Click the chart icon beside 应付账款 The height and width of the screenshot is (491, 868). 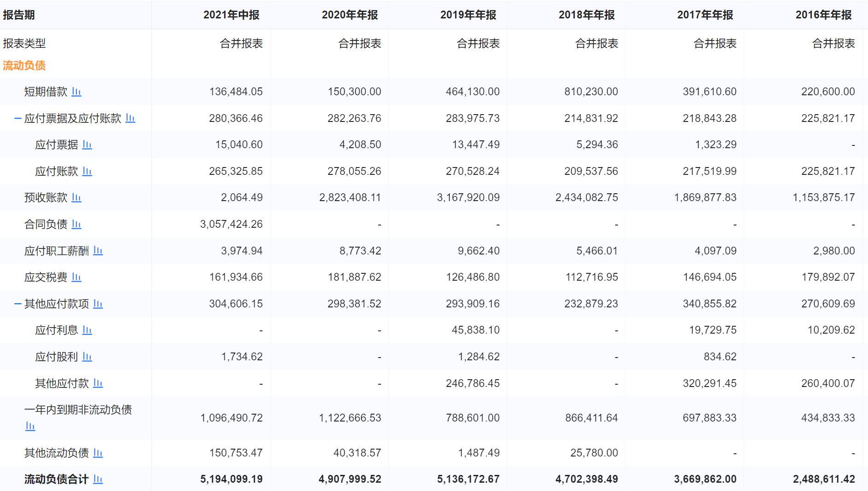point(87,171)
